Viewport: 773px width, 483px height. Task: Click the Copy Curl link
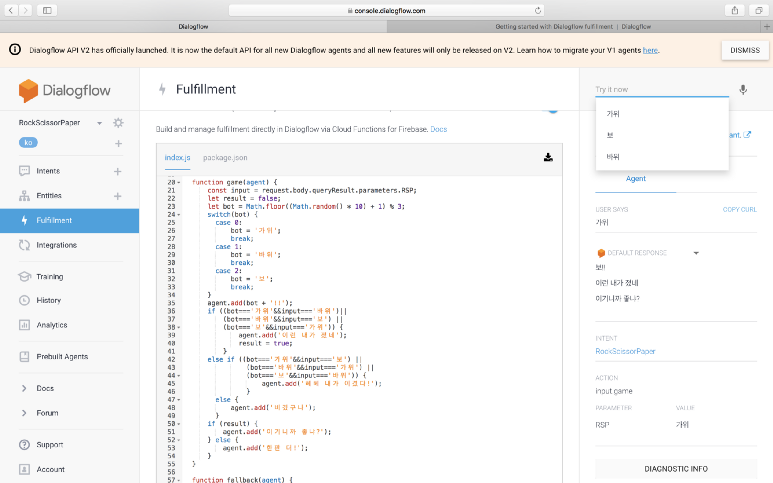739,209
